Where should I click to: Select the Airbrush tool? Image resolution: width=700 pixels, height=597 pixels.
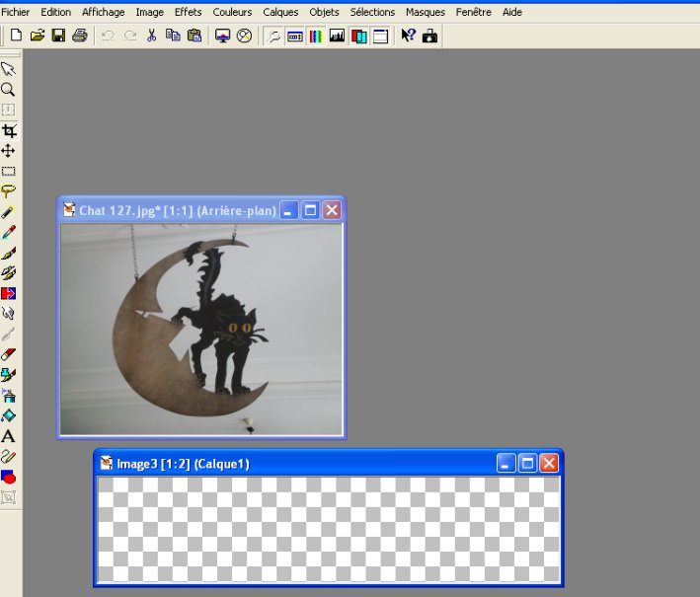click(x=9, y=396)
